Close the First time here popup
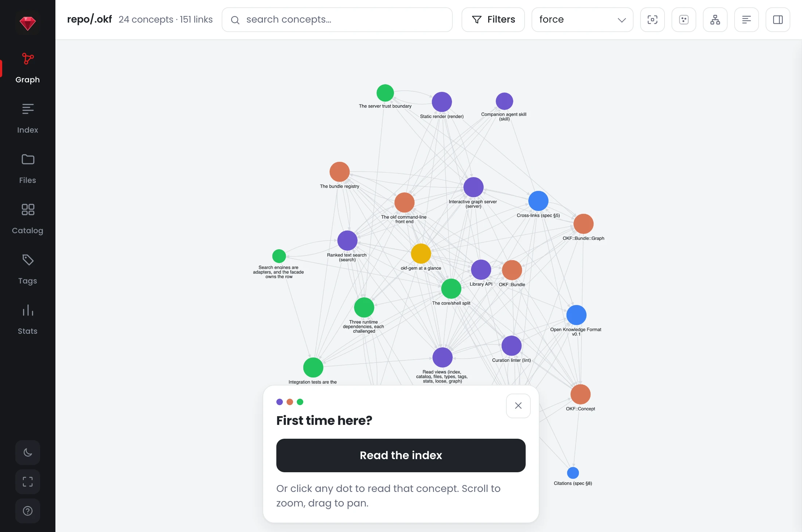This screenshot has height=532, width=802. click(518, 406)
